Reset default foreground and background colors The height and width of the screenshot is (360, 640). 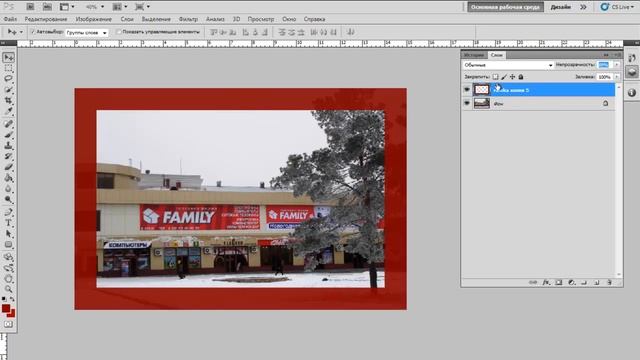(x=4, y=299)
